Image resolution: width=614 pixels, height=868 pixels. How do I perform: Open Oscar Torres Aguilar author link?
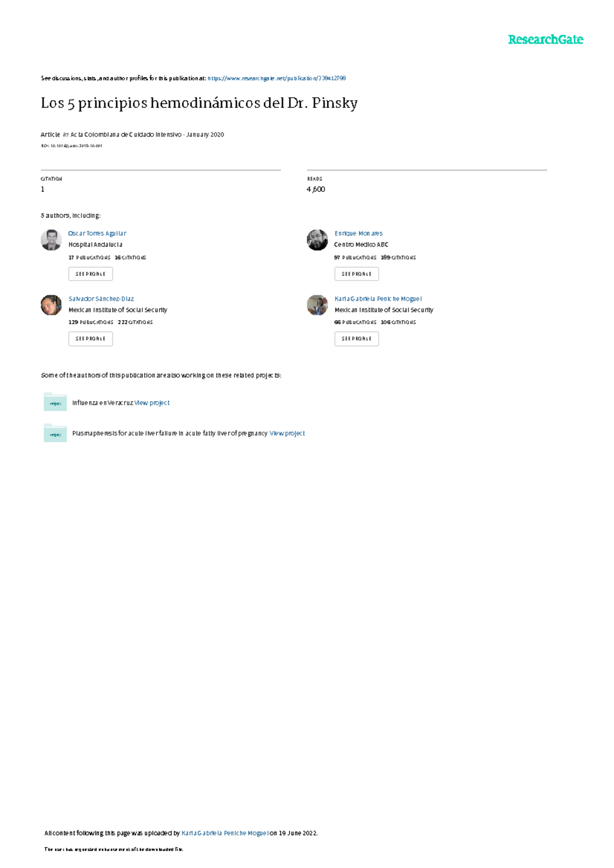97,233
